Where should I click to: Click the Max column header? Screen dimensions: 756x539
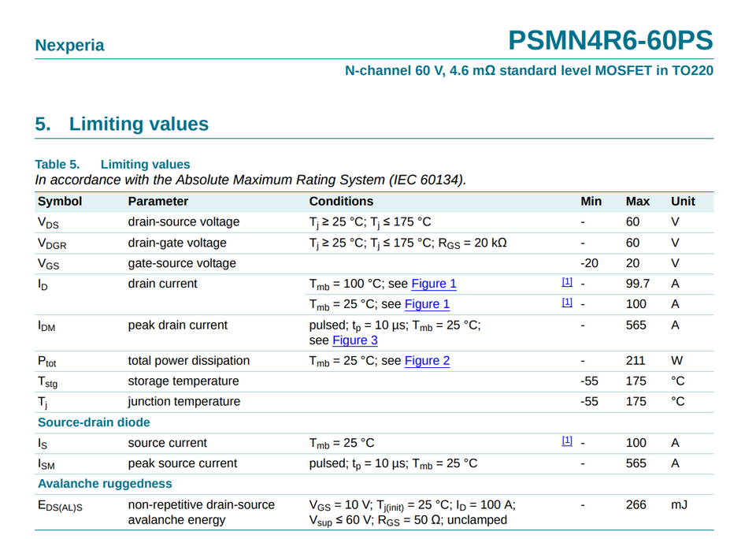(637, 201)
